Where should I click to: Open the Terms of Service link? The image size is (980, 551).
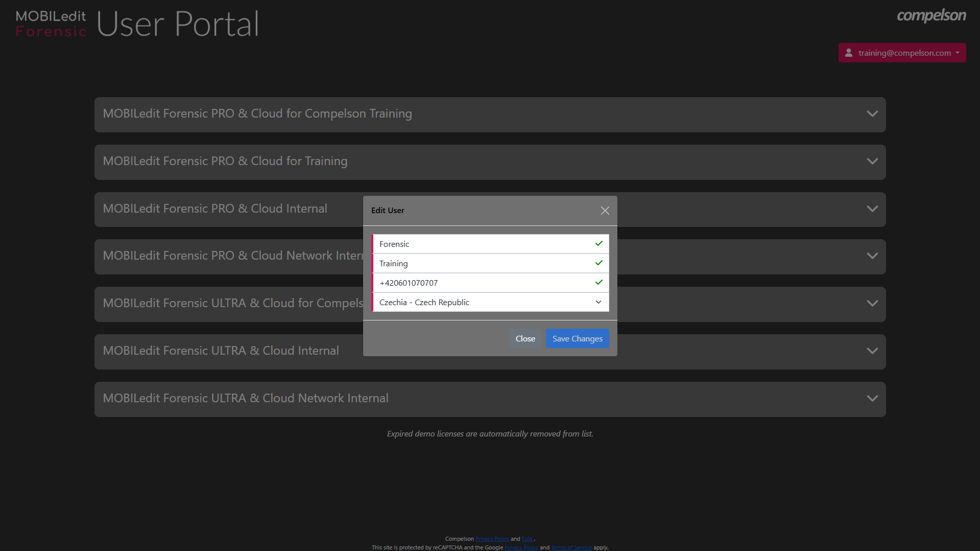coord(571,547)
